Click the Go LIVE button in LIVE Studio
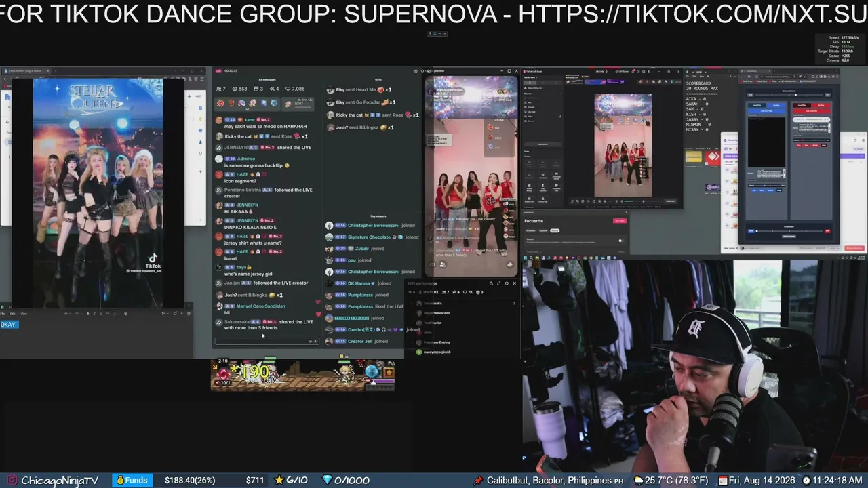The width and height of the screenshot is (868, 488). click(670, 201)
